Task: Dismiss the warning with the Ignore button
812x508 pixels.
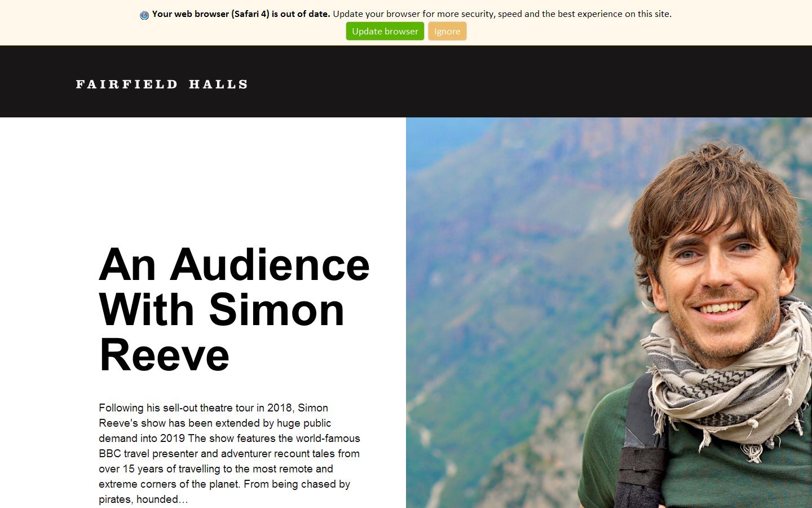Action: 447,31
